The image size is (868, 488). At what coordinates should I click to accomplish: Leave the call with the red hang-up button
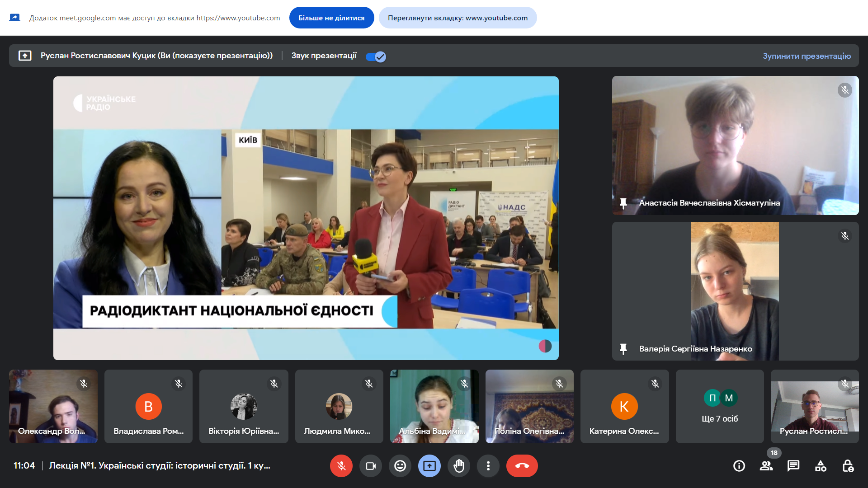(522, 466)
